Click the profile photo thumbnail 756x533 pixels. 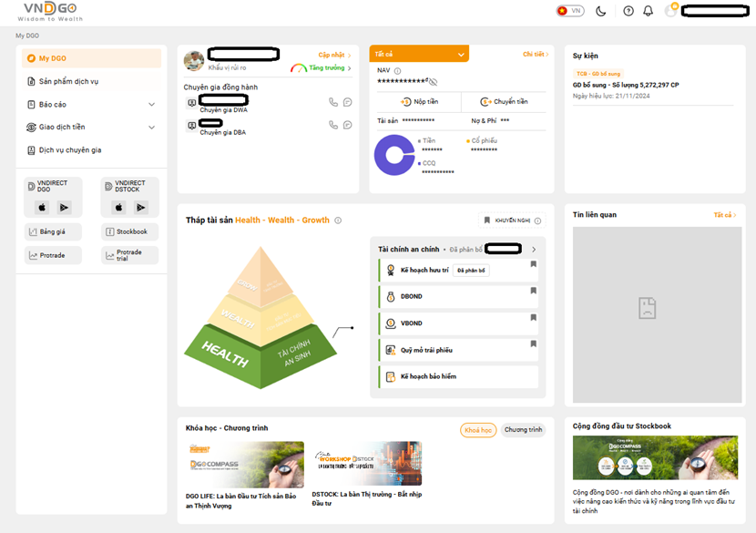pos(194,61)
